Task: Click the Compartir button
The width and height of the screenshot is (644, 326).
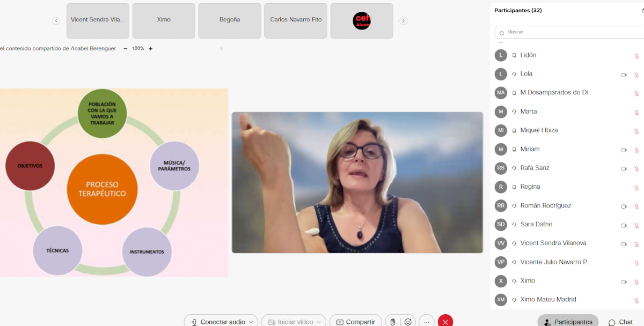Action: (x=355, y=322)
